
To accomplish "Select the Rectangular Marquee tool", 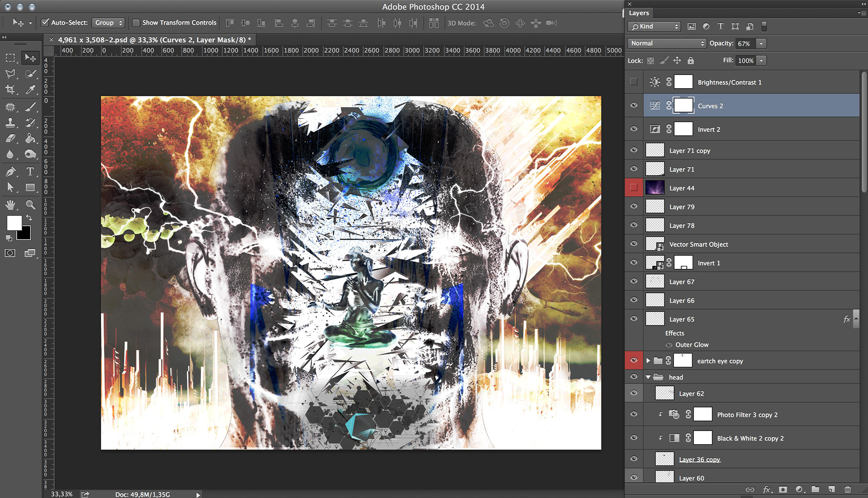I will (10, 58).
